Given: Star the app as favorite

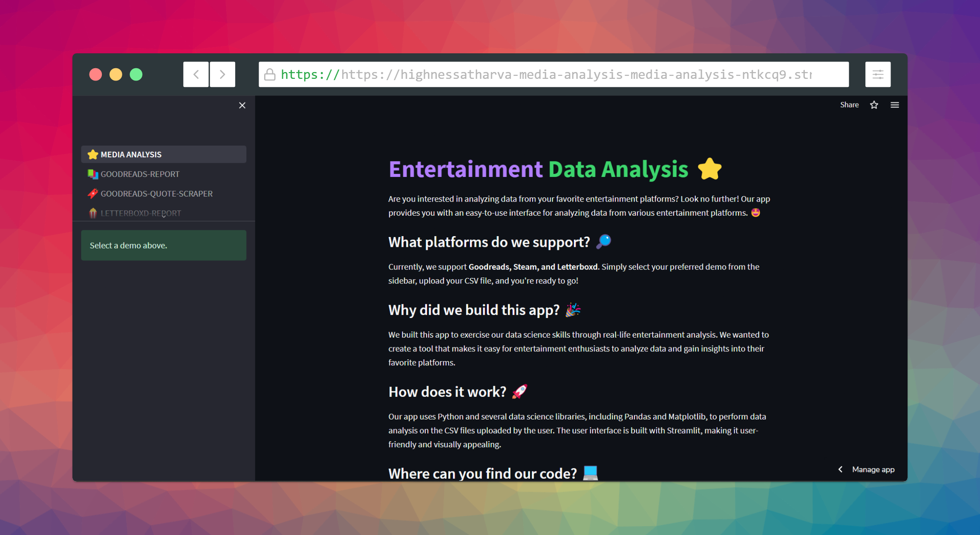Looking at the screenshot, I should point(874,105).
